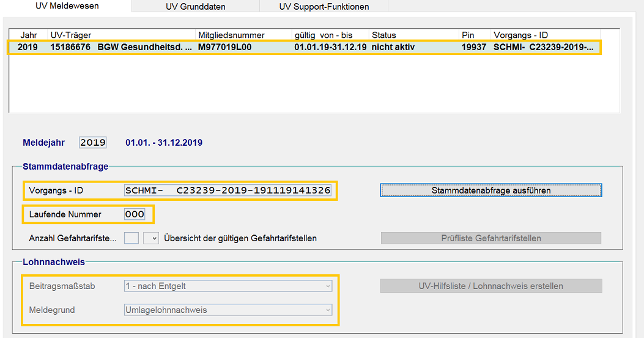
Task: Sort by the Jahr column header
Action: pos(29,35)
